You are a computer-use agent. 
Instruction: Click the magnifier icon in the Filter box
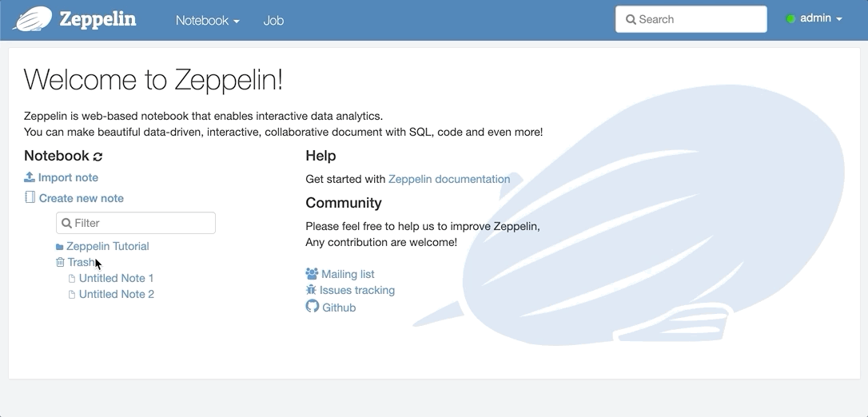66,223
